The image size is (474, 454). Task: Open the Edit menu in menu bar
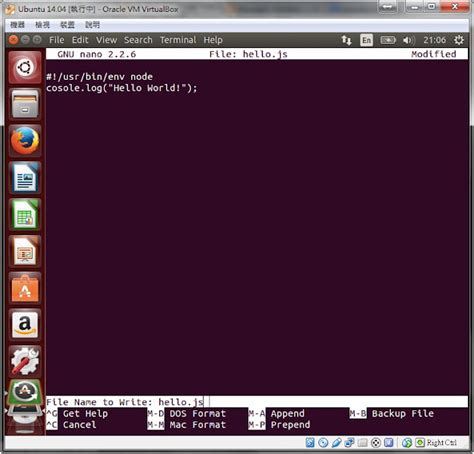point(80,40)
